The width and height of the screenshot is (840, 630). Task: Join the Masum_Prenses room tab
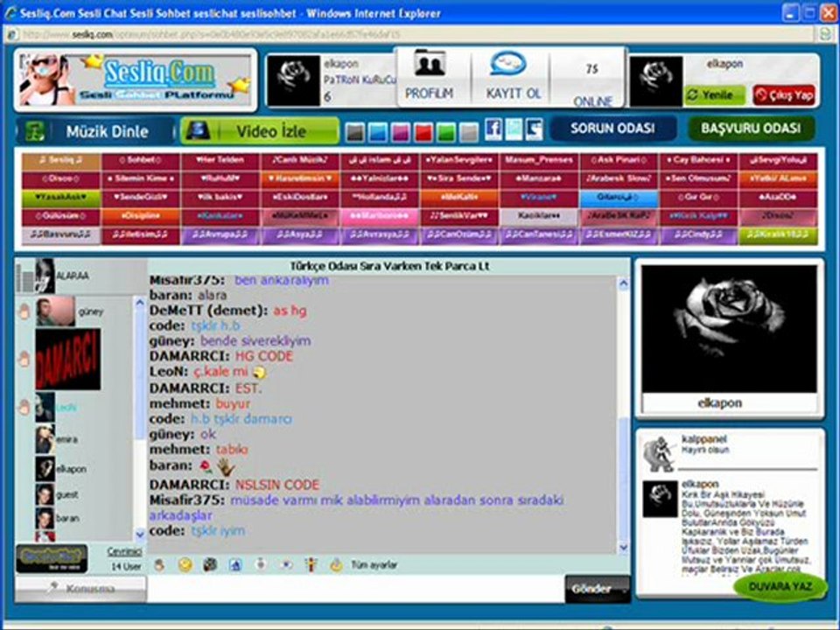click(x=538, y=161)
